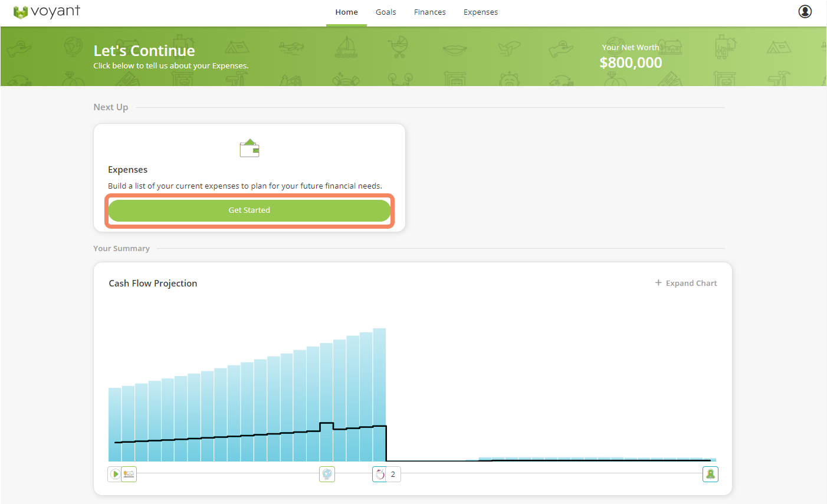The image size is (827, 504).
Task: Click the 'Your Net Worth' label
Action: (631, 47)
